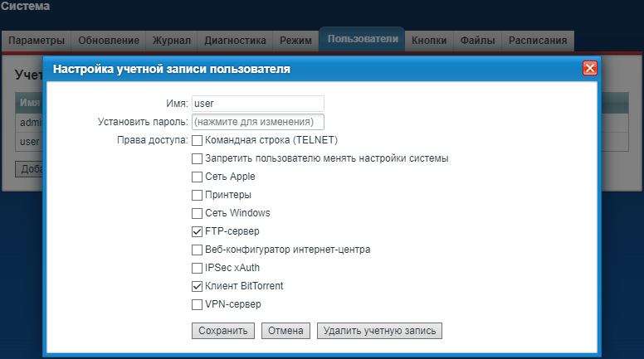Open the Диагностика tab

click(x=235, y=41)
